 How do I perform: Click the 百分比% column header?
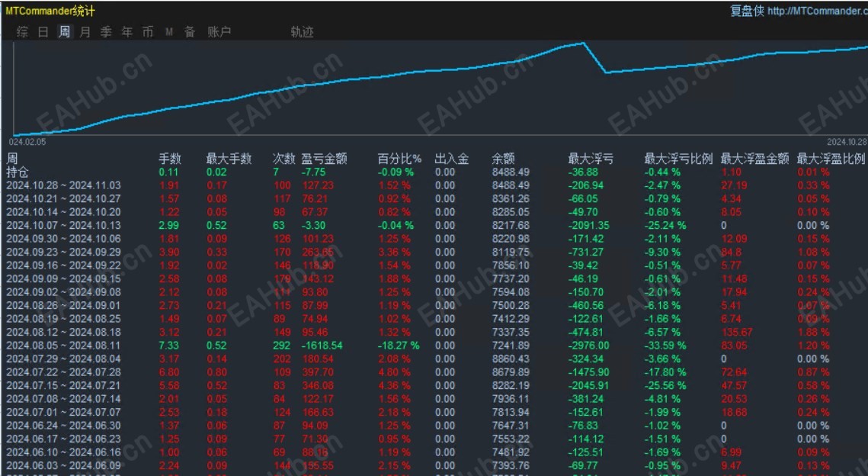(399, 159)
